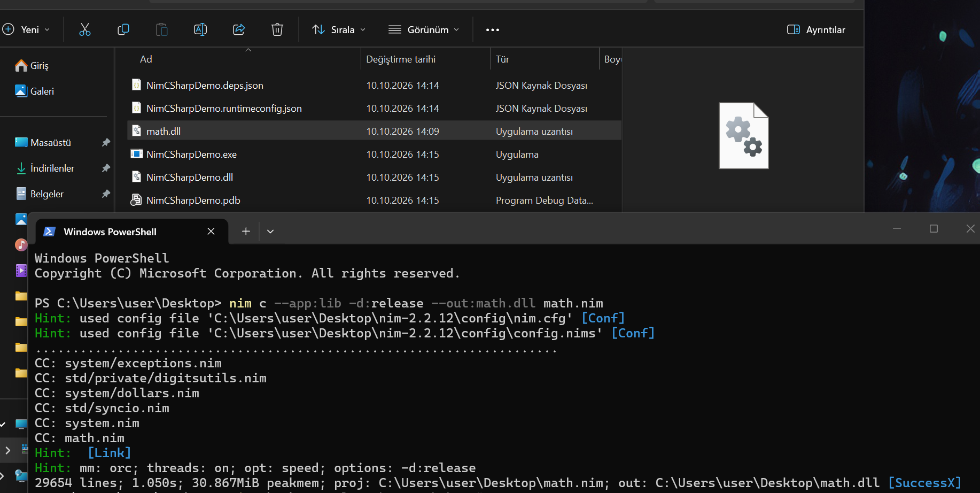Click the Copy icon in Explorer toolbar
Image resolution: width=980 pixels, height=493 pixels.
point(123,29)
